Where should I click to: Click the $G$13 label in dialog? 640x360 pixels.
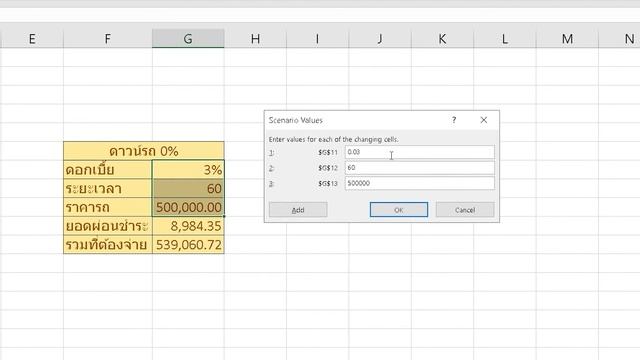coord(328,183)
